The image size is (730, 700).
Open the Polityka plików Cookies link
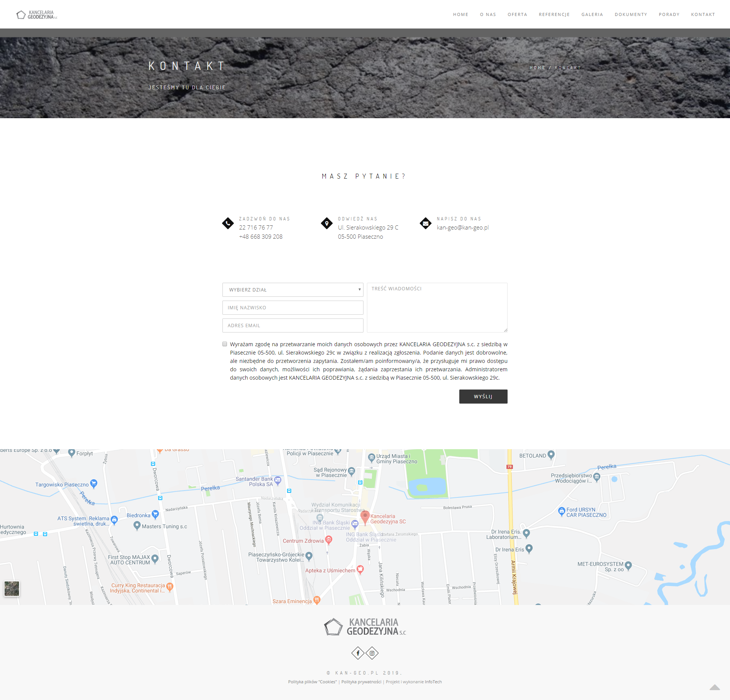[x=313, y=682]
